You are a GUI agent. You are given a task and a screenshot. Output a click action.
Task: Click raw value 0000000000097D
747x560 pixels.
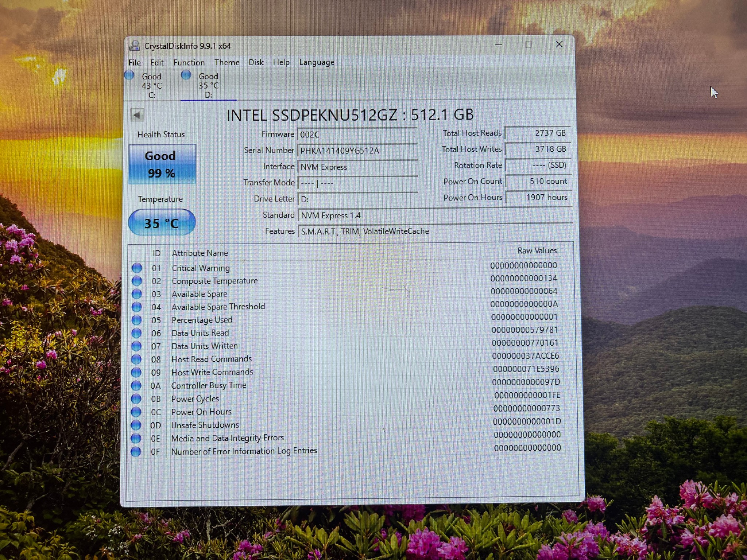[526, 382]
